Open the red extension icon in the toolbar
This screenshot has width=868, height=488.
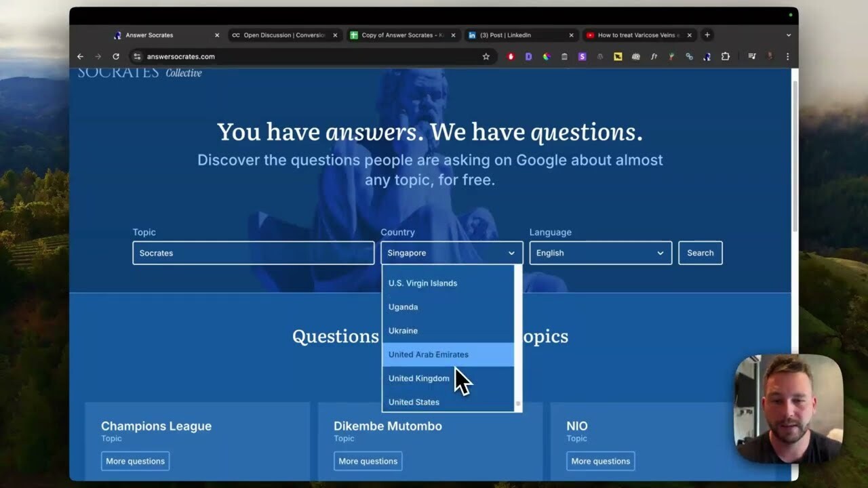511,57
